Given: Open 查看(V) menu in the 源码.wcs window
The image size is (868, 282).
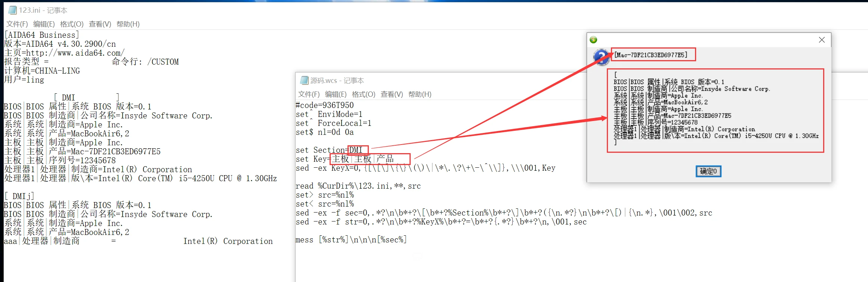Looking at the screenshot, I should (392, 94).
